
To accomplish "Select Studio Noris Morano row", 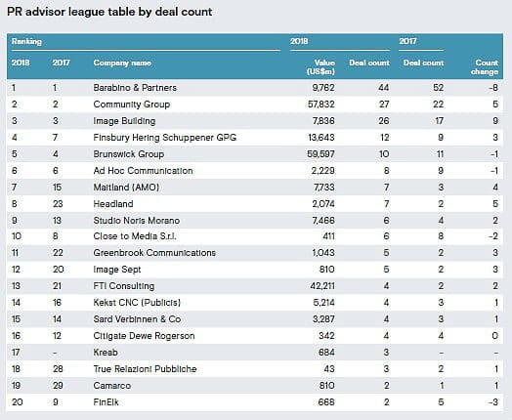I will point(255,221).
